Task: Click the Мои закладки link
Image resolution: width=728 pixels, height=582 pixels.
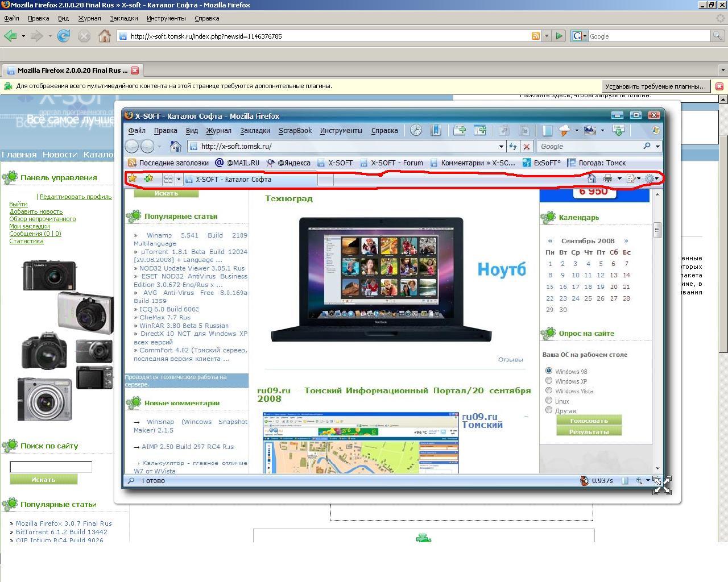Action: point(29,226)
